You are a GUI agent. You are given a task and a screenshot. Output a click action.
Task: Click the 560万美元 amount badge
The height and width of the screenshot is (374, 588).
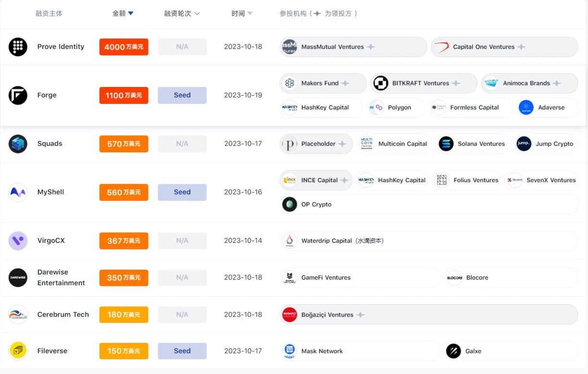pos(124,192)
